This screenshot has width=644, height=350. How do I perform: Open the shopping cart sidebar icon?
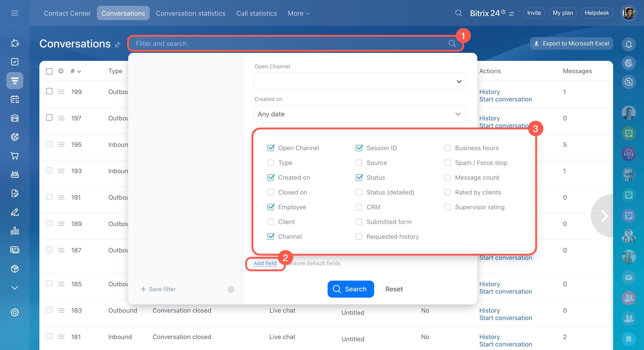[x=15, y=156]
